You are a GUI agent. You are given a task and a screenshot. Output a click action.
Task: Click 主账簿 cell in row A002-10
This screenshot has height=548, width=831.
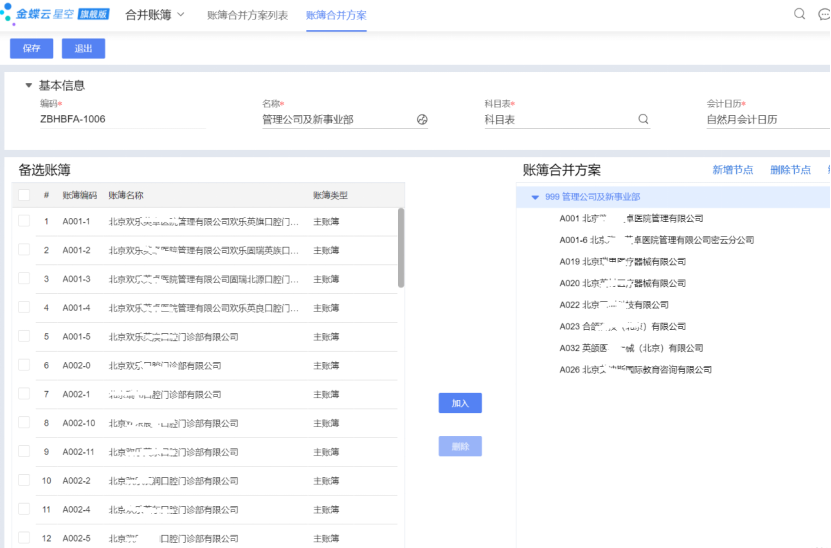tap(326, 423)
